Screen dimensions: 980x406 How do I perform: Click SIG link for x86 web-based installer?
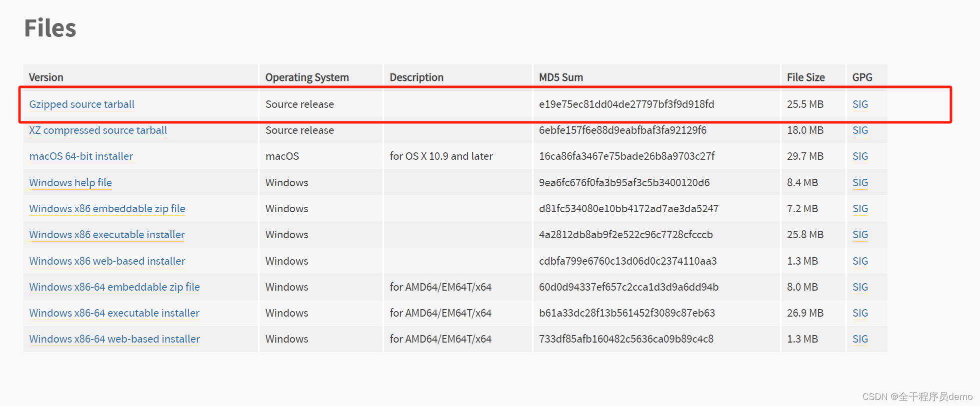(x=860, y=261)
